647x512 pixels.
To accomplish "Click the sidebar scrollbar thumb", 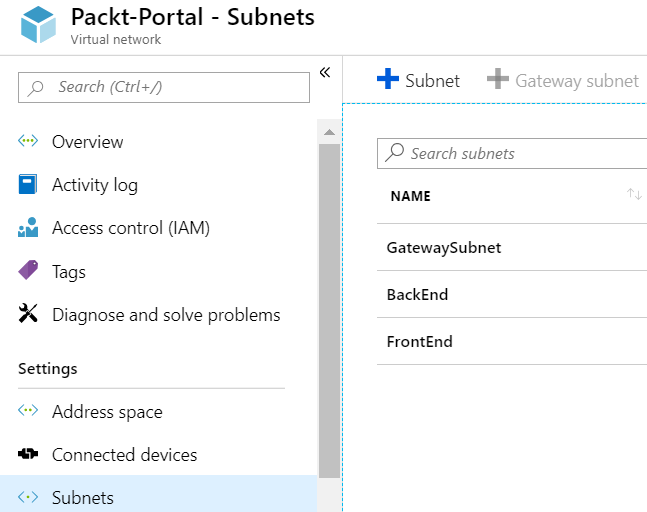I will [x=329, y=311].
